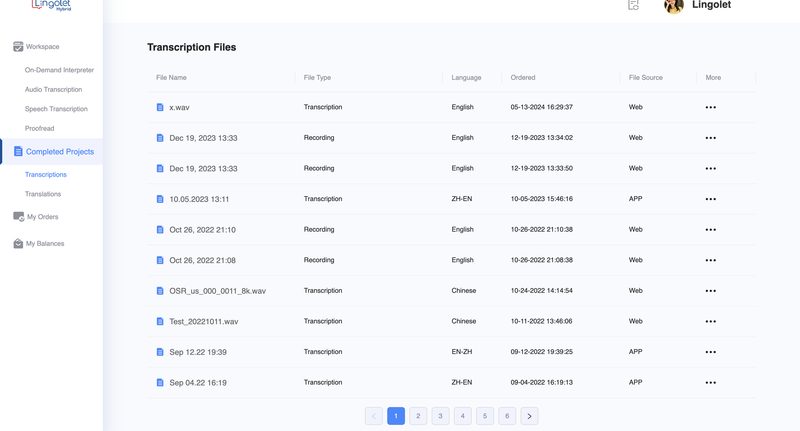Open More options for Oct 26, 2022 21:10
Image resolution: width=800 pixels, height=431 pixels.
[x=711, y=230]
